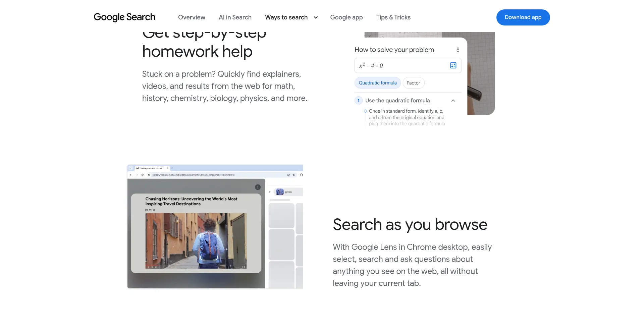
Task: Click the calculator icon in the equation box
Action: [x=453, y=65]
